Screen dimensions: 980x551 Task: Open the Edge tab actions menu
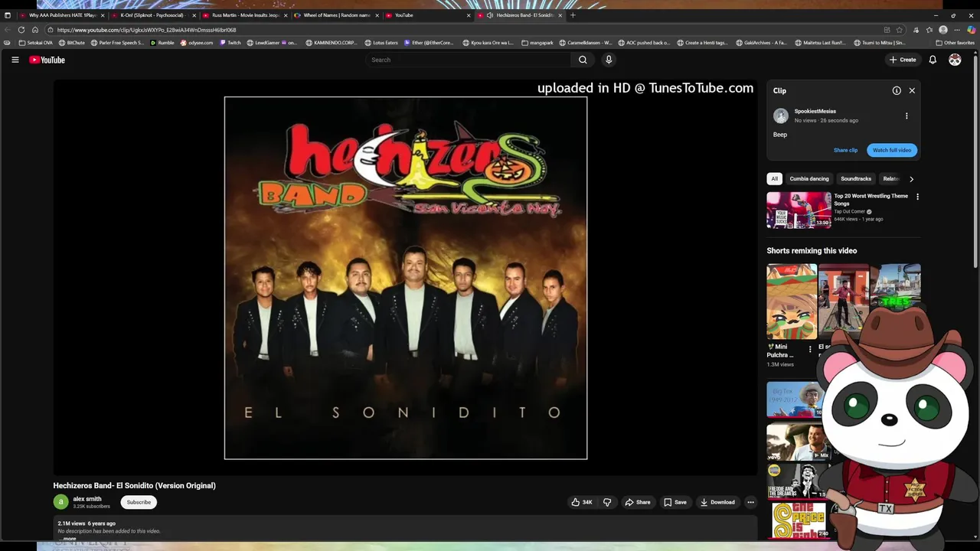(8, 15)
